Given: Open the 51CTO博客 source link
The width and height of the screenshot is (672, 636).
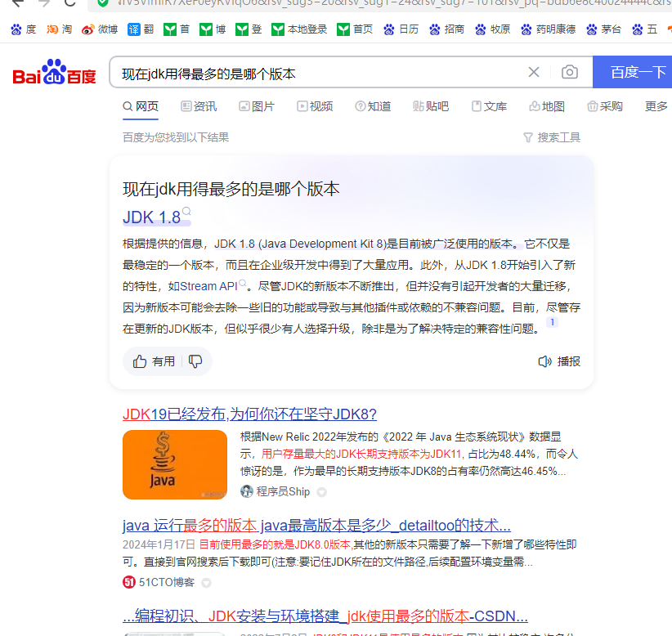Looking at the screenshot, I should pos(159,582).
